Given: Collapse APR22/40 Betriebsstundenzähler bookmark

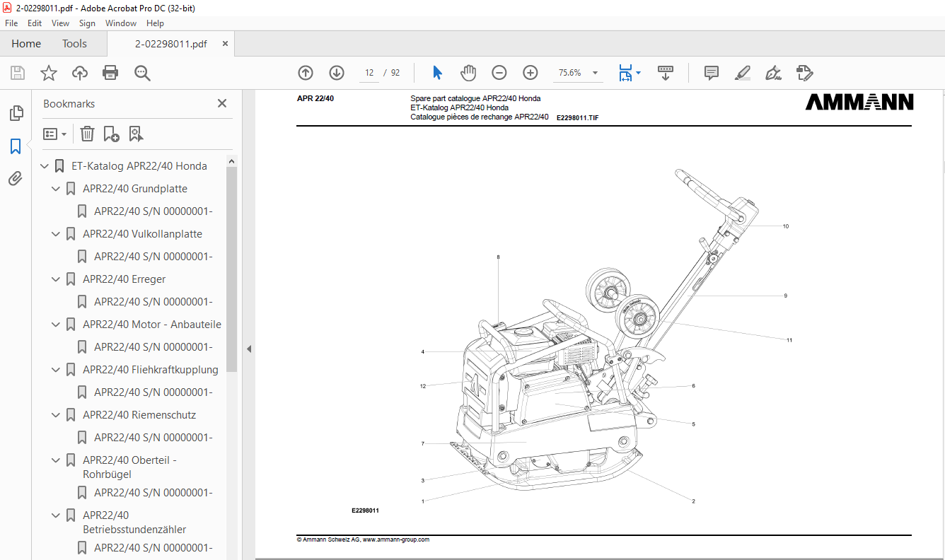Looking at the screenshot, I should [57, 516].
